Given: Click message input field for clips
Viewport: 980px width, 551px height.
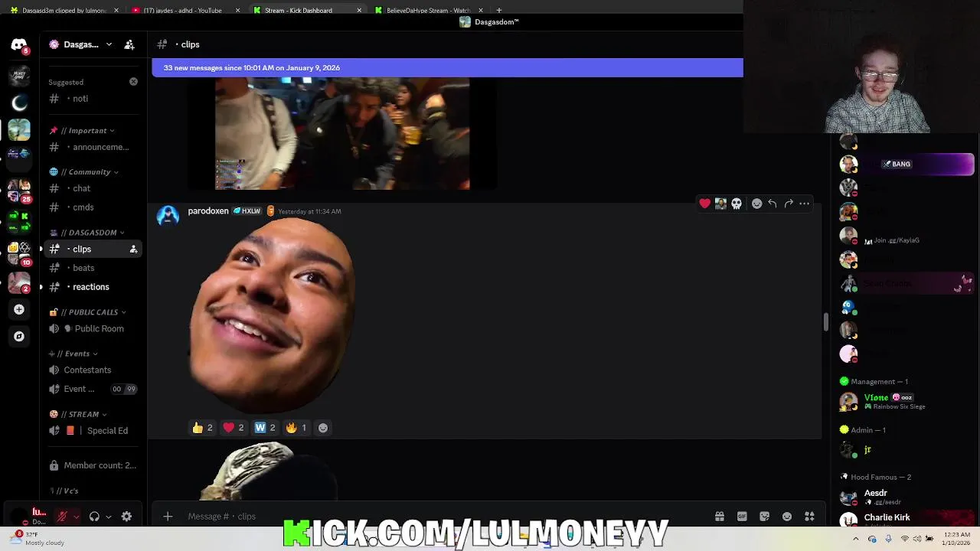Looking at the screenshot, I should pos(444,517).
